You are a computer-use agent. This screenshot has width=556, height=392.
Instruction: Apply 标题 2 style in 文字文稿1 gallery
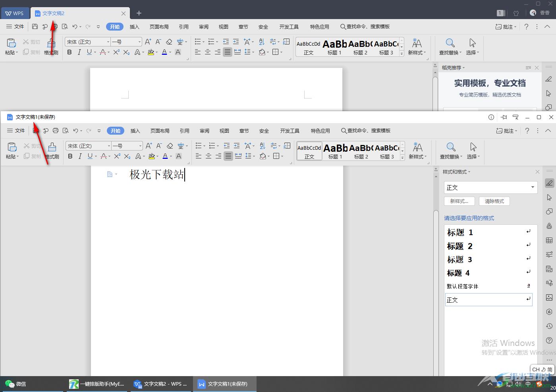361,151
